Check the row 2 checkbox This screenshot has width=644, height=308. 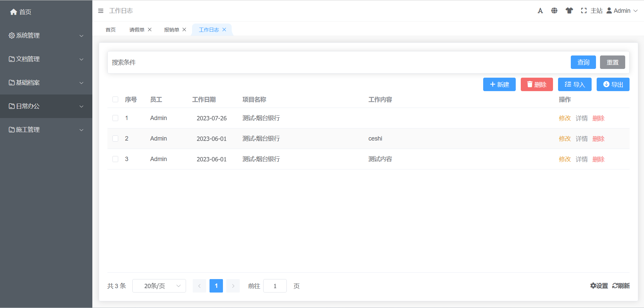pos(115,139)
